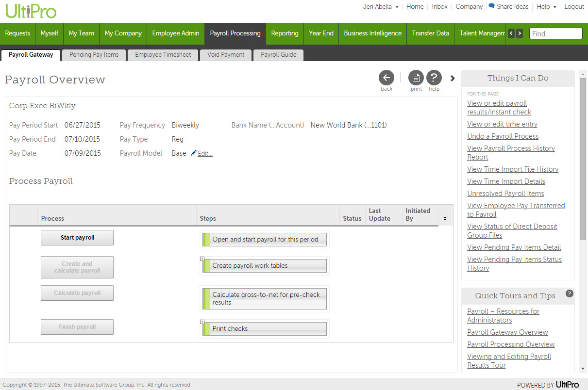Click the right sidebar vertical scrollbar
The height and width of the screenshot is (390, 588).
(583, 155)
